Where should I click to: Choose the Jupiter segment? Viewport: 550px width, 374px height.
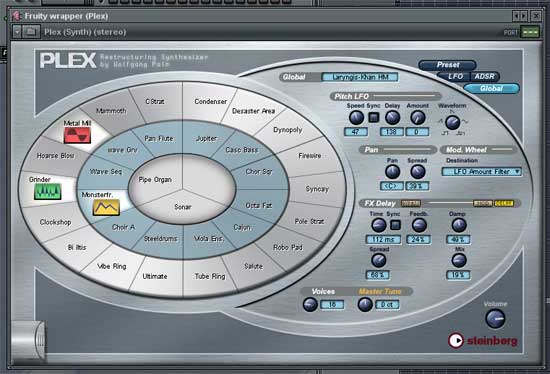pyautogui.click(x=206, y=138)
